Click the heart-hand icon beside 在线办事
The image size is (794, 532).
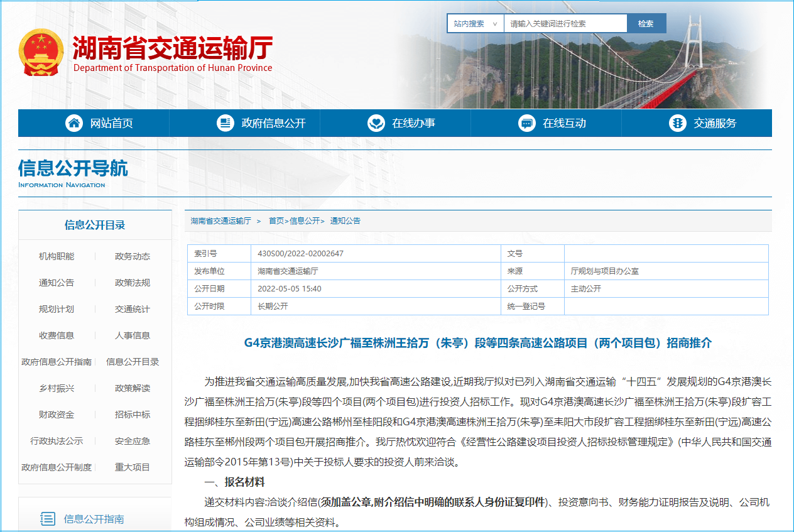376,123
